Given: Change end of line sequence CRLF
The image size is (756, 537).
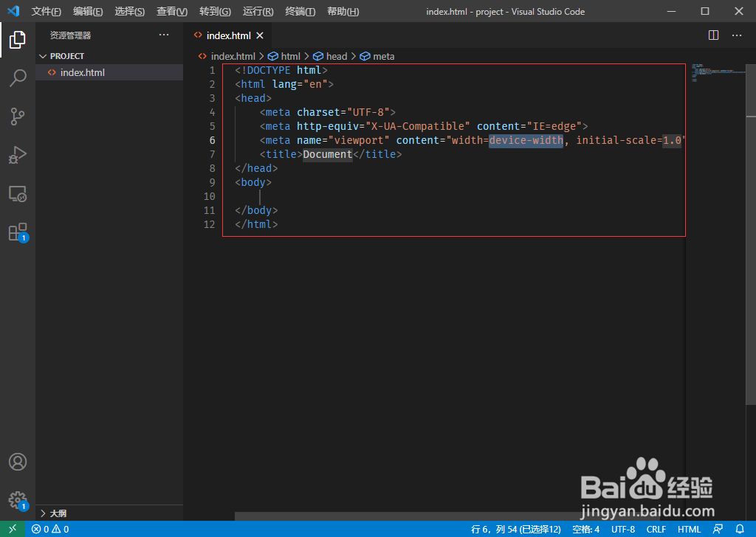Looking at the screenshot, I should pyautogui.click(x=656, y=529).
